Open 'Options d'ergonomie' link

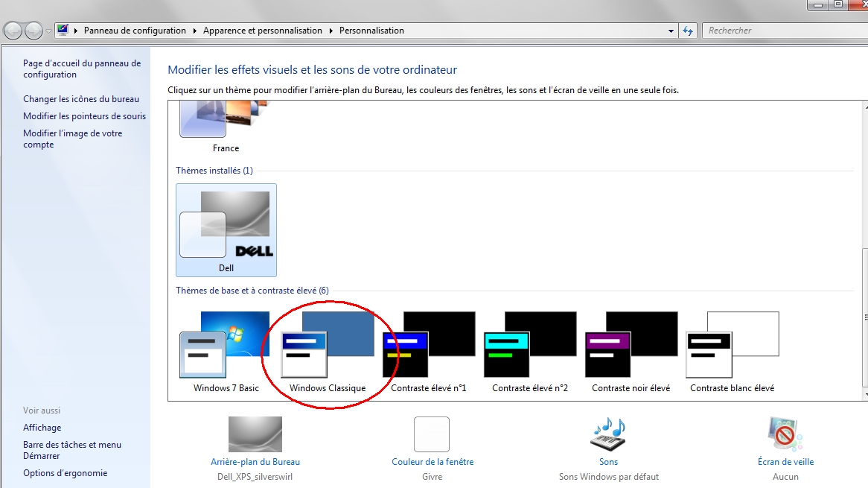66,473
